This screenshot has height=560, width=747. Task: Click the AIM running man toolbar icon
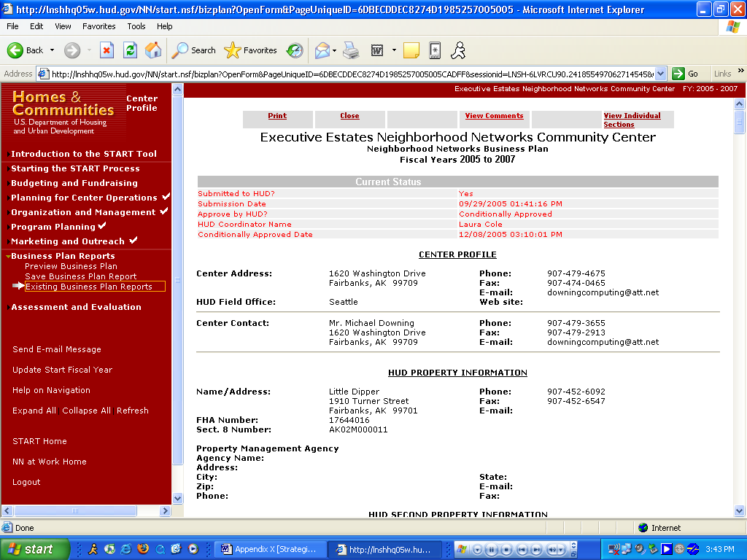pyautogui.click(x=458, y=50)
